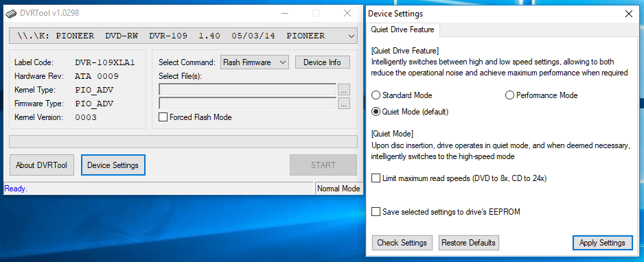Viewport: 644px width, 262px height.
Task: Minimize the DVRTool window
Action: coord(285,13)
